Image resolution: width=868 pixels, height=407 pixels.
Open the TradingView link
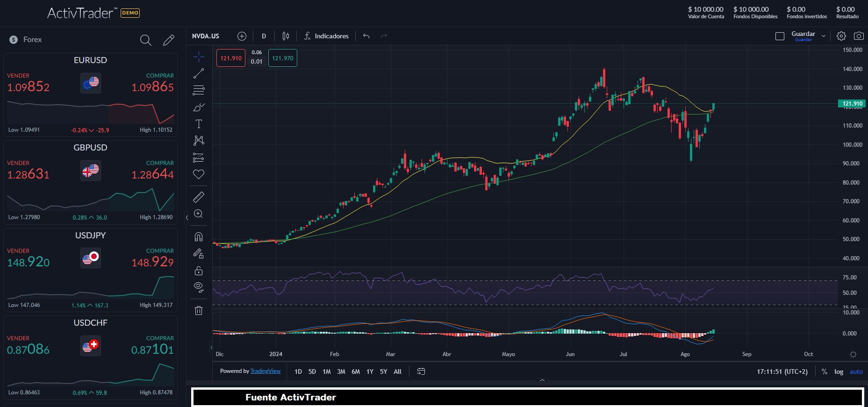[265, 371]
